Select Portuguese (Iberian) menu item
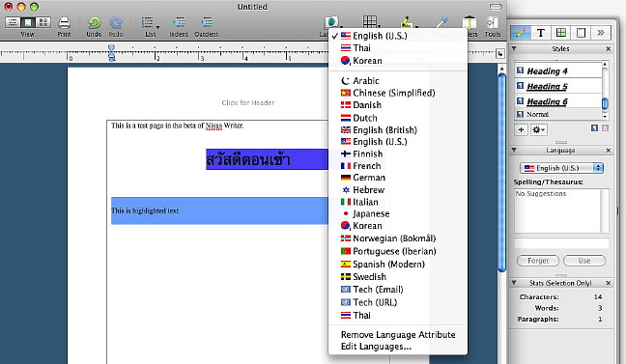Screen dimensions: 626x364 [398, 251]
